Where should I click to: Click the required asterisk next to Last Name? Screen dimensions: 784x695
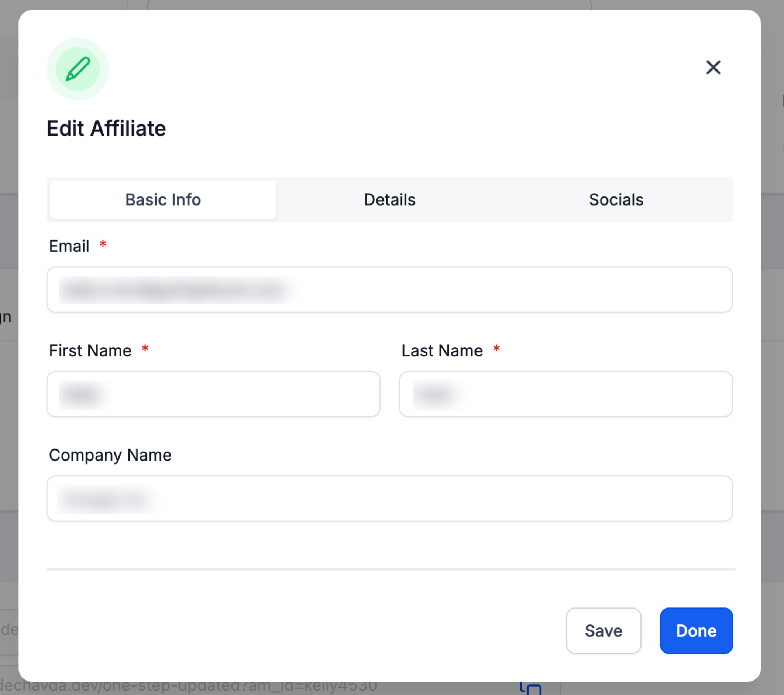[x=496, y=349]
